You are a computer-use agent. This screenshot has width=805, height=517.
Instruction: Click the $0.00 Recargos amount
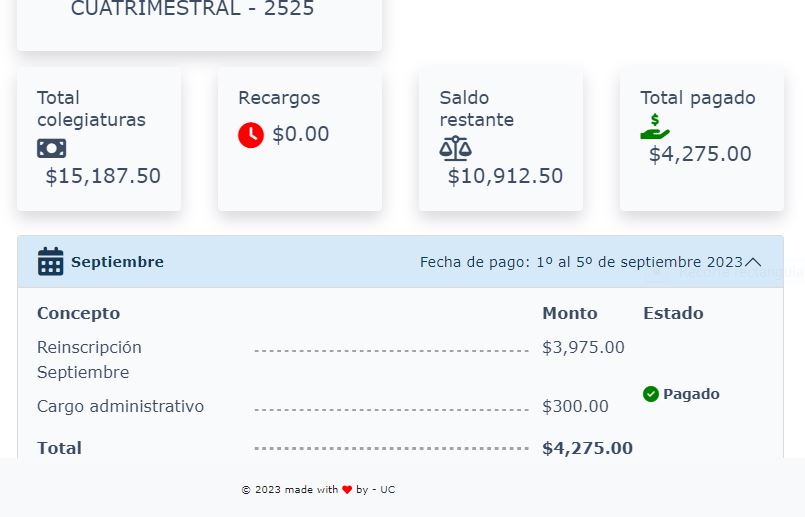click(300, 135)
